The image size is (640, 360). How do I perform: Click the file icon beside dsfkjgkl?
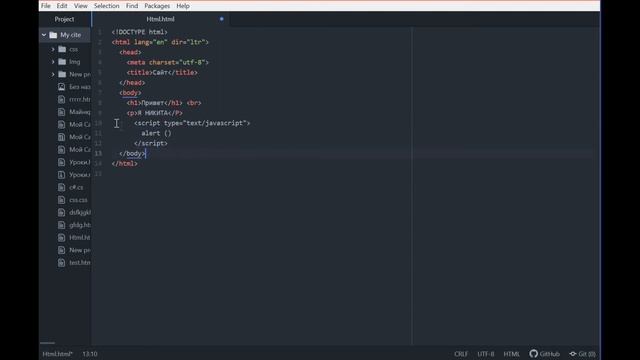point(61,213)
